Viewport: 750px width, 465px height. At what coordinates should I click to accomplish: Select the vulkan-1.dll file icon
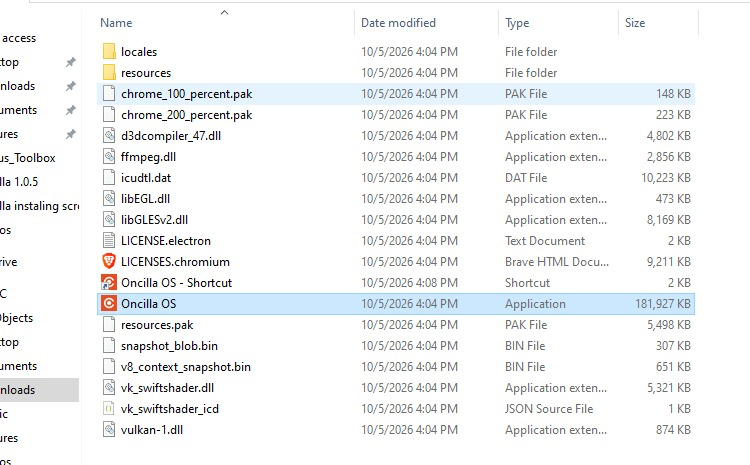coord(109,430)
